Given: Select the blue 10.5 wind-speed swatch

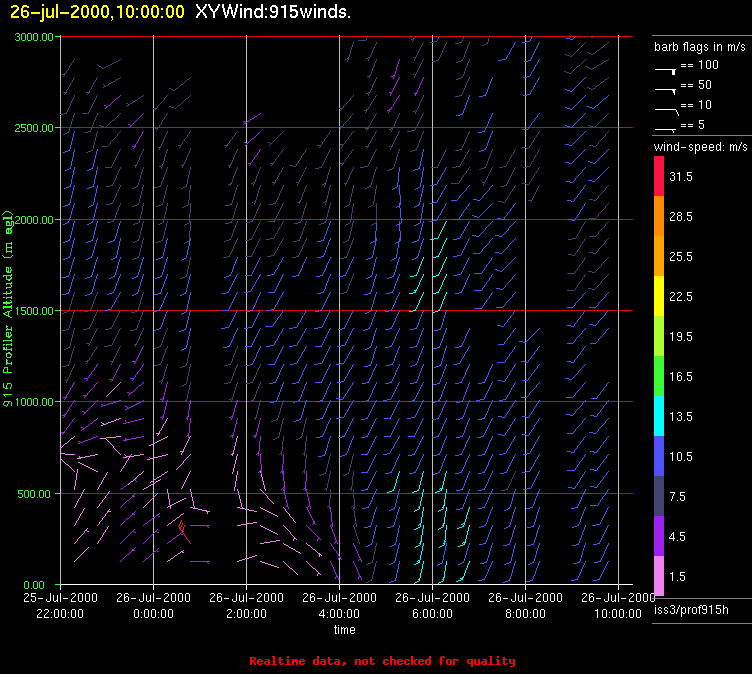Looking at the screenshot, I should (660, 456).
